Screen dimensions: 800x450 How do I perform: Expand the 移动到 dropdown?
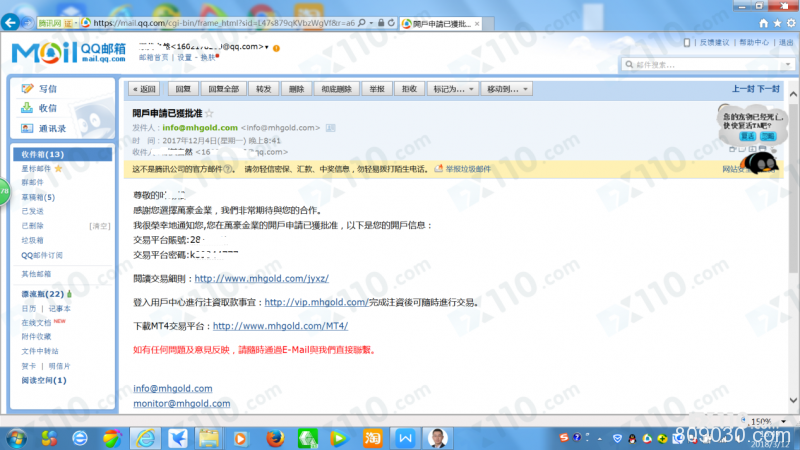click(x=508, y=89)
